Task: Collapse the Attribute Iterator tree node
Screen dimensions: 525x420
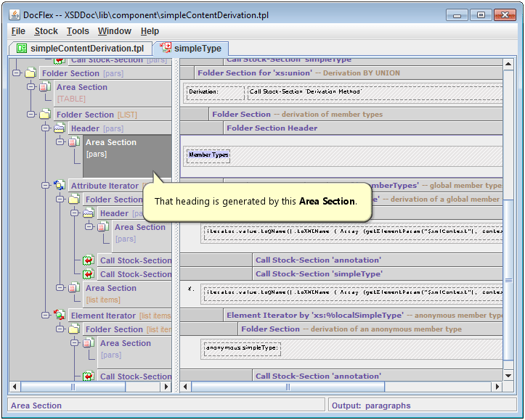Action: 46,186
